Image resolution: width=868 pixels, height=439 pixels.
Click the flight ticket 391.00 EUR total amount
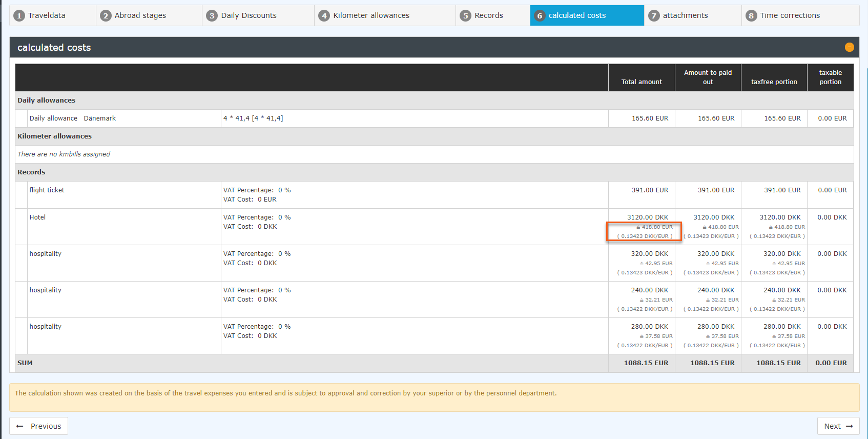click(x=650, y=190)
